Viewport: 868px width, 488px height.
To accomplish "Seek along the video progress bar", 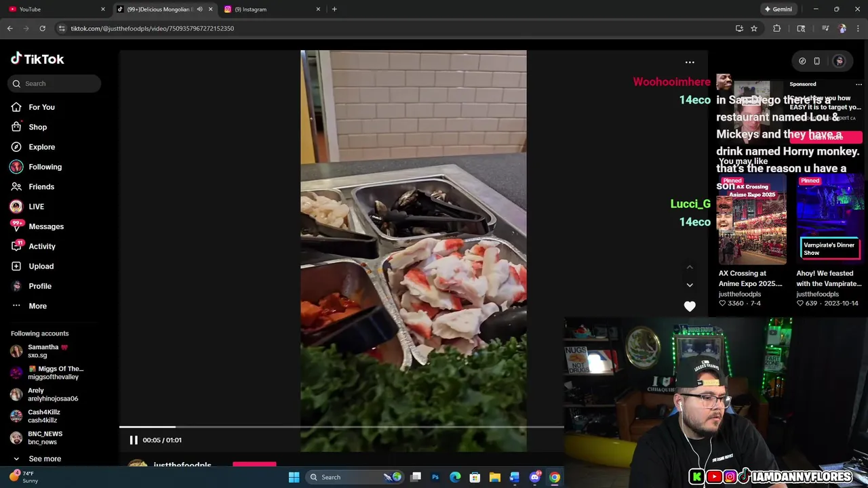I will (342, 427).
